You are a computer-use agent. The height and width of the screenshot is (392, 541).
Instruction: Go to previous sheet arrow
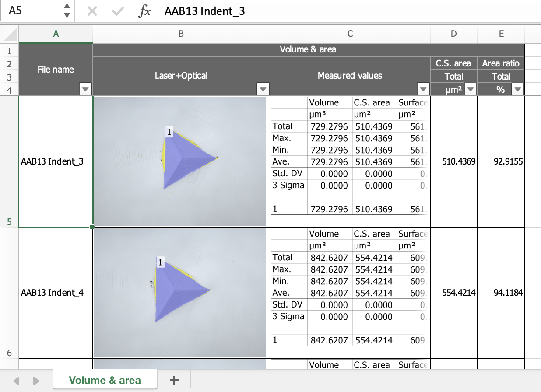pos(17,381)
